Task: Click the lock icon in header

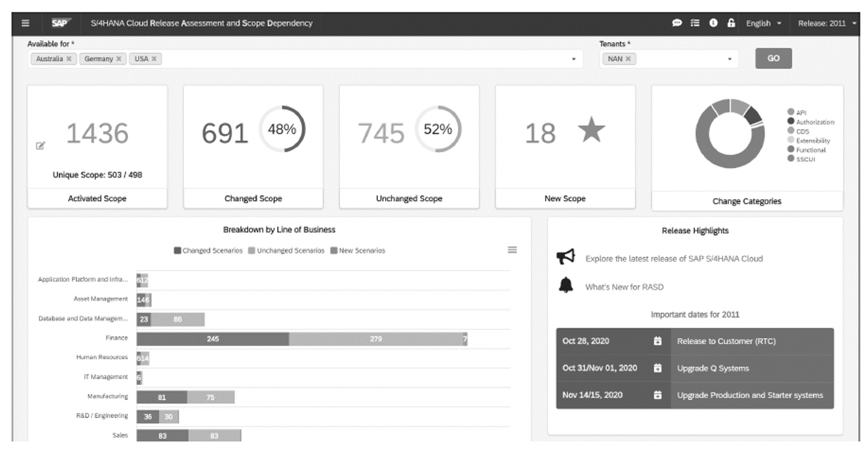Action: [x=731, y=24]
